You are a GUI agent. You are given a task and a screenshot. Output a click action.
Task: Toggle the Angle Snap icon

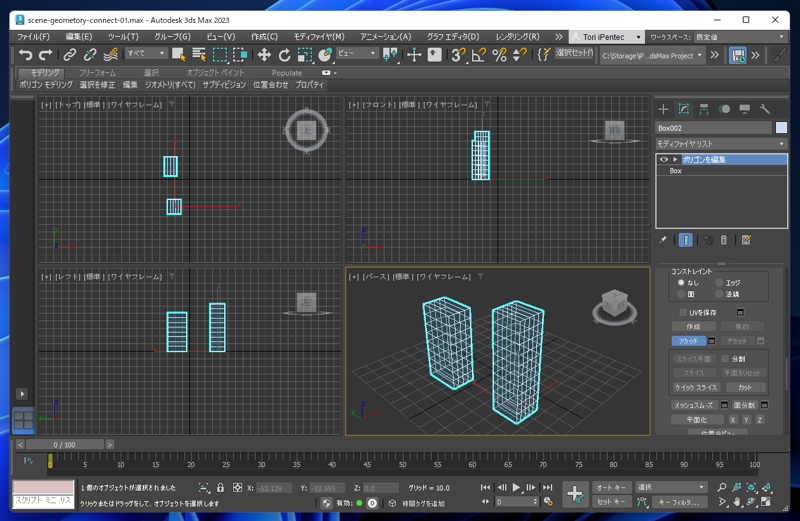[479, 54]
